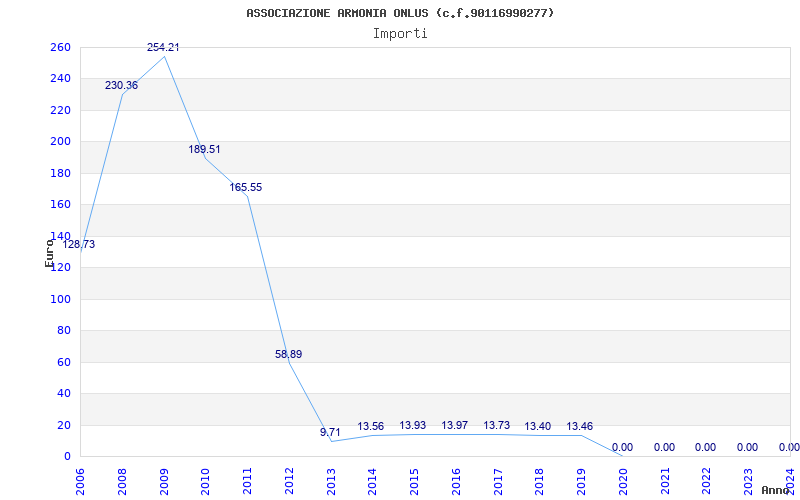Viewport: 800px width, 500px height.
Task: Select the 13.40 data label
Action: [537, 427]
